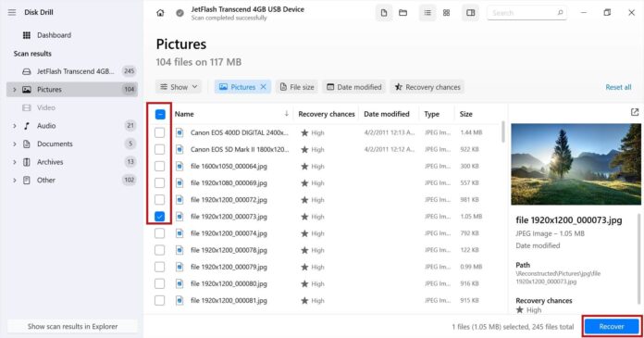Check the box for Canon EOS 5D Mark II

coord(159,149)
